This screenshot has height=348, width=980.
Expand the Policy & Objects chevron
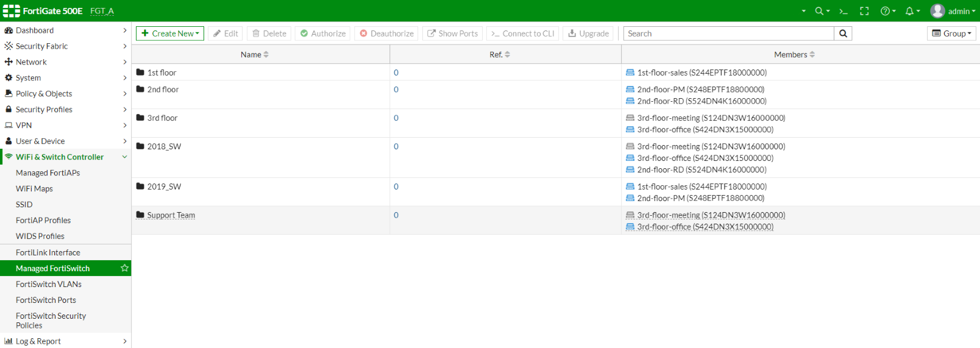point(124,93)
